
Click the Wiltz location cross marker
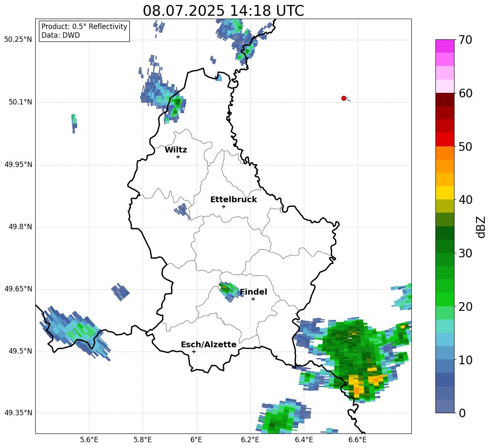pos(178,157)
